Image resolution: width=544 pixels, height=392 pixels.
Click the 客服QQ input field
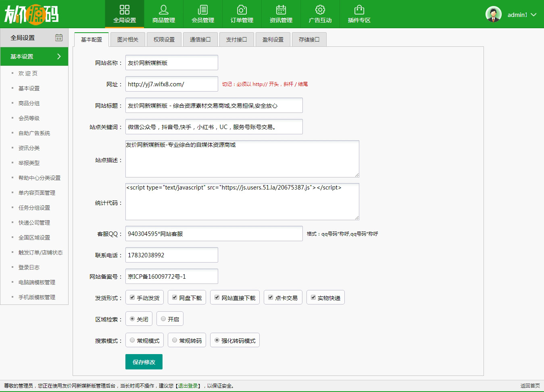214,234
